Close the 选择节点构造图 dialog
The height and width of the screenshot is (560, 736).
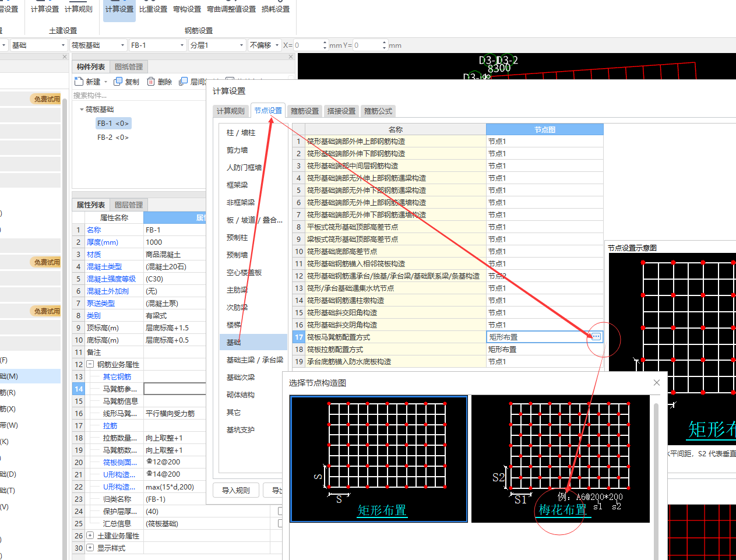point(657,382)
